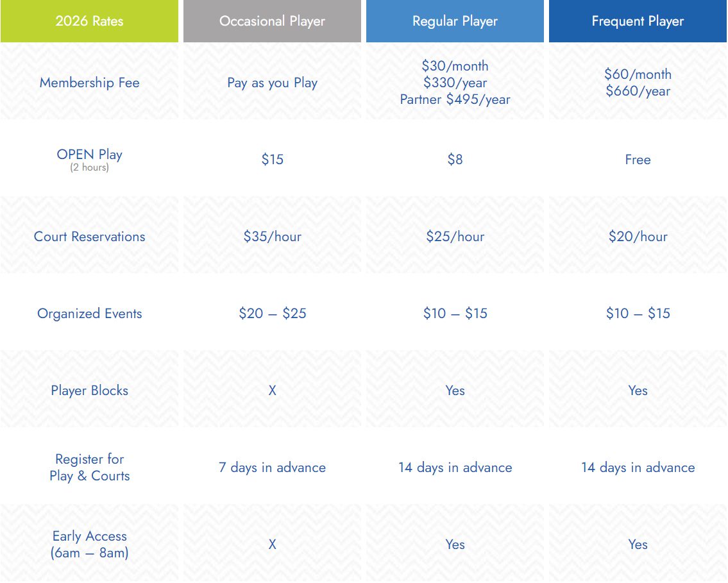Click the Organized Events row label

[89, 314]
